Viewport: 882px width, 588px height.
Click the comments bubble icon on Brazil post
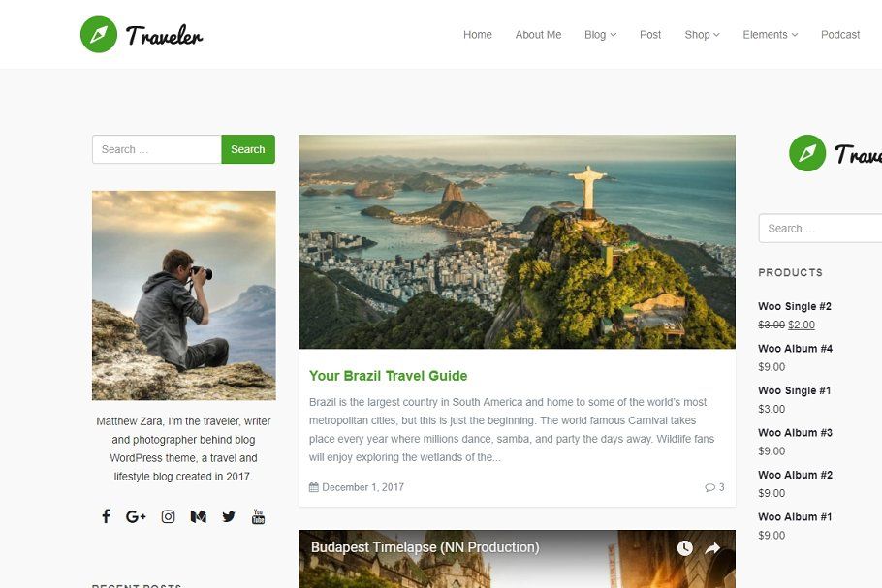point(709,487)
